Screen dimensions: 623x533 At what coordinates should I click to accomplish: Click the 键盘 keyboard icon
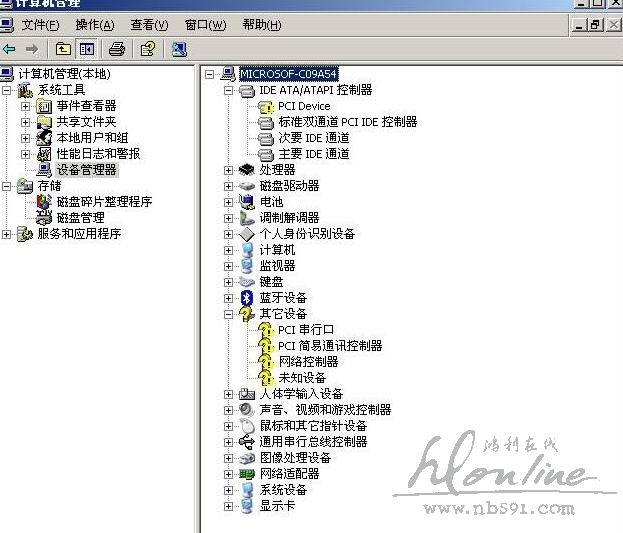click(x=247, y=282)
